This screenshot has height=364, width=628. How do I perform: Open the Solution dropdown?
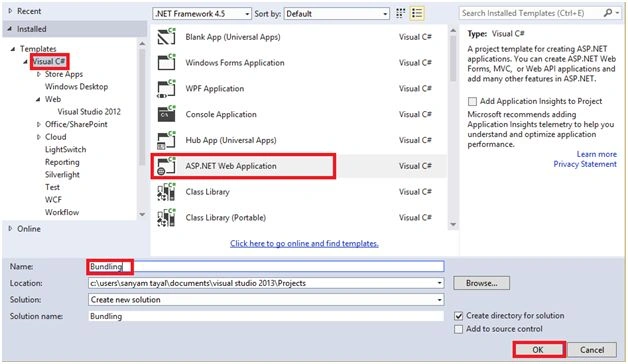coord(439,300)
